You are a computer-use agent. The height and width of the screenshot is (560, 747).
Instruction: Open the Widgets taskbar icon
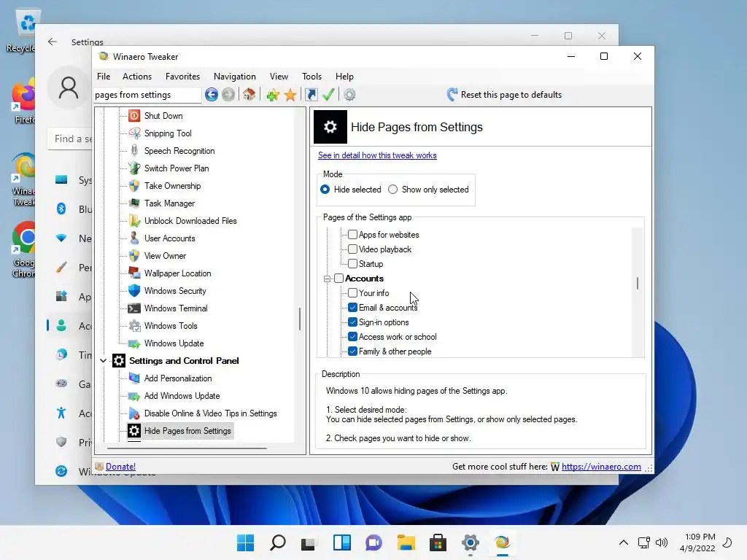(x=341, y=542)
